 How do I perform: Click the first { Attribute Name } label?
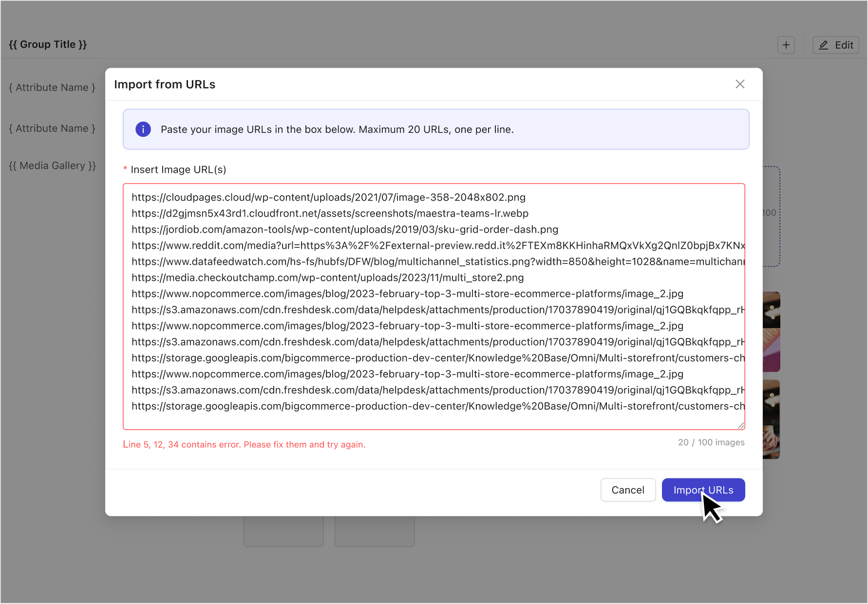click(52, 88)
